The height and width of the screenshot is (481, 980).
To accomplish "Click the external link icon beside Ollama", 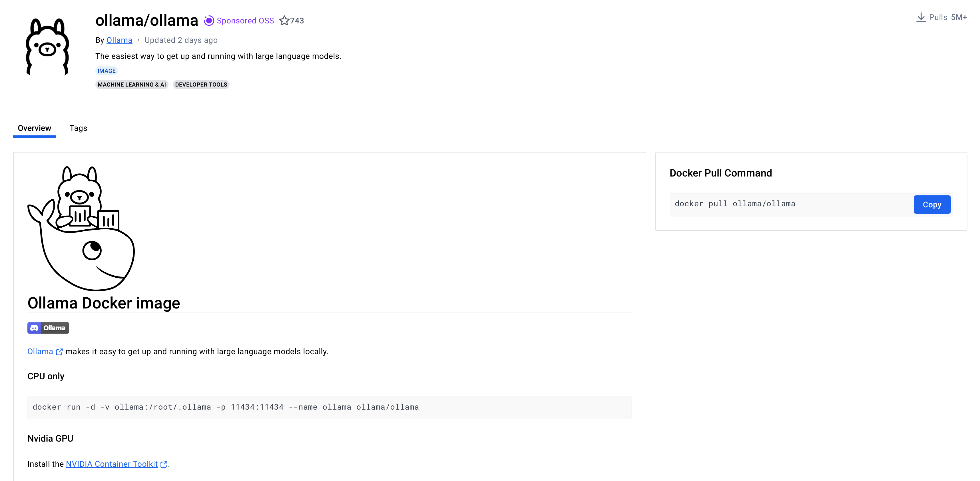I will coord(59,352).
